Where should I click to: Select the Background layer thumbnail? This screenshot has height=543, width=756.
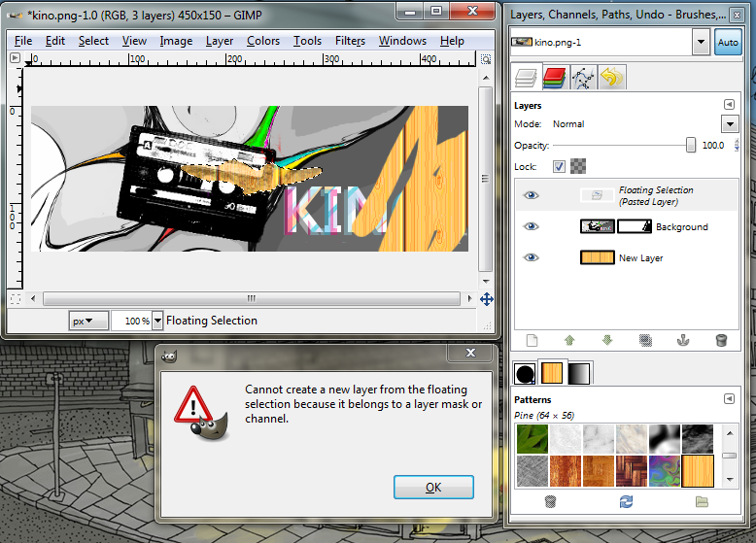[x=597, y=226]
